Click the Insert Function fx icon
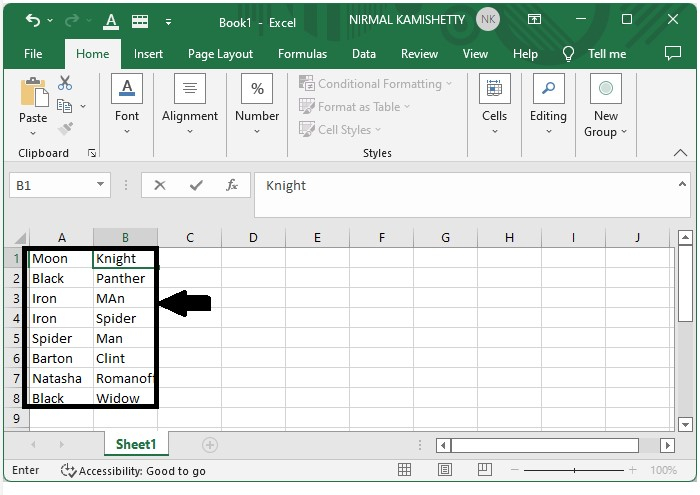Image resolution: width=700 pixels, height=495 pixels. [232, 185]
